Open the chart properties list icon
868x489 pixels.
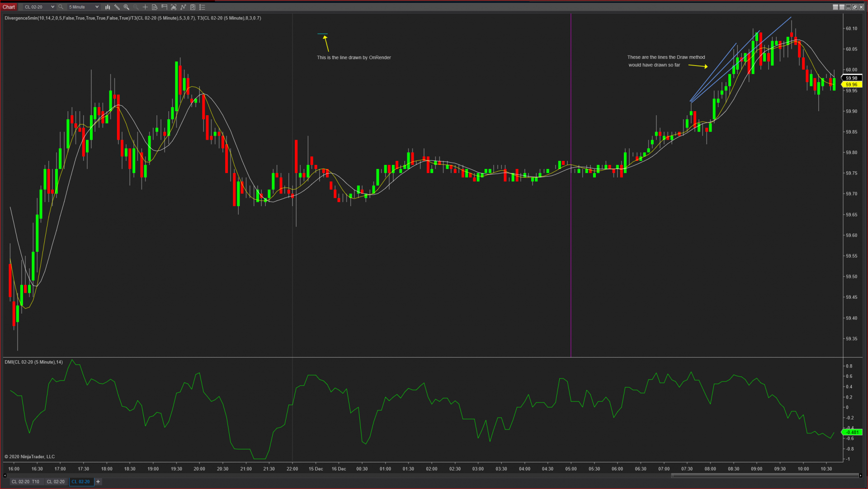click(202, 7)
